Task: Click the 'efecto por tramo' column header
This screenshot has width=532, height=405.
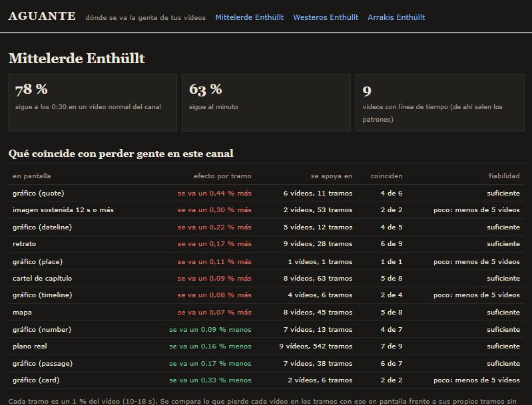Action: point(222,176)
